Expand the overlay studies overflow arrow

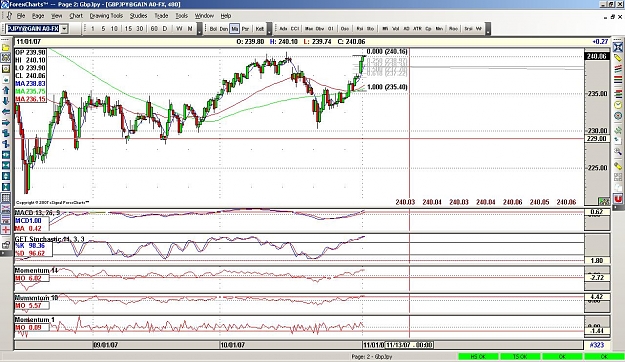pos(269,29)
